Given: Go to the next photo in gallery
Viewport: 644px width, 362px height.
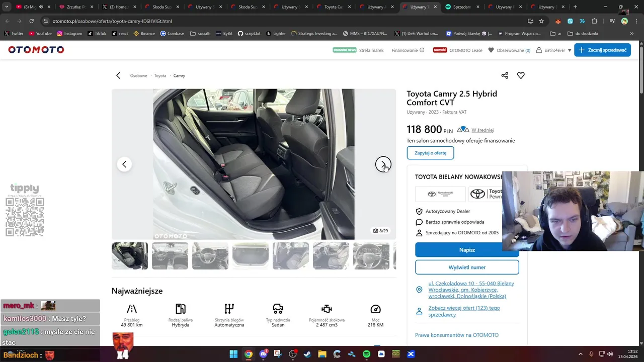Looking at the screenshot, I should pyautogui.click(x=383, y=164).
